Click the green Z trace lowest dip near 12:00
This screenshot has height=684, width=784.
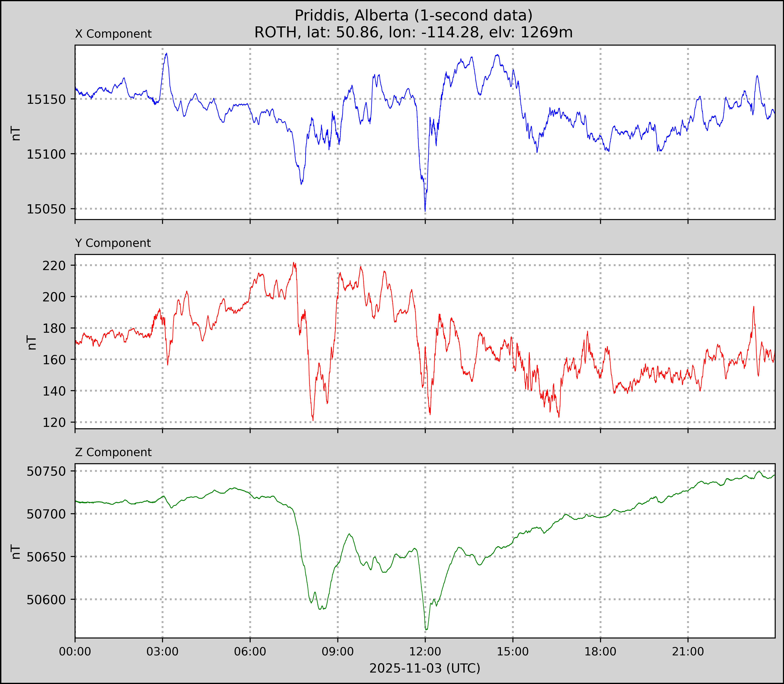tap(426, 629)
